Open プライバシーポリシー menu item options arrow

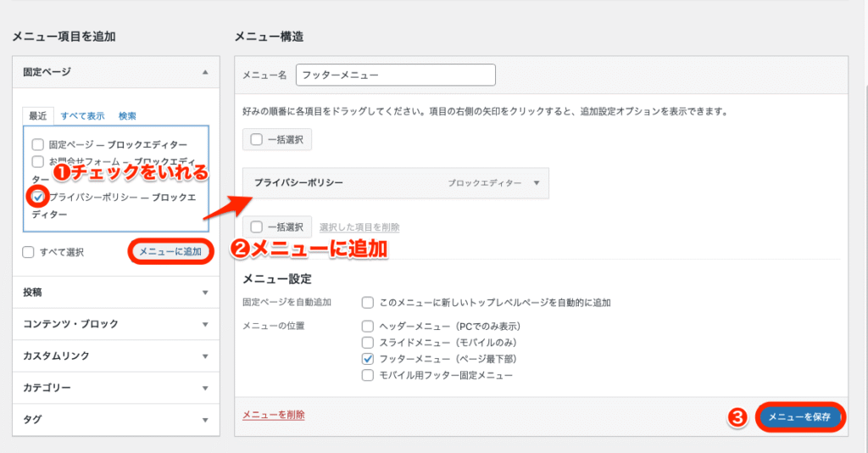point(536,182)
